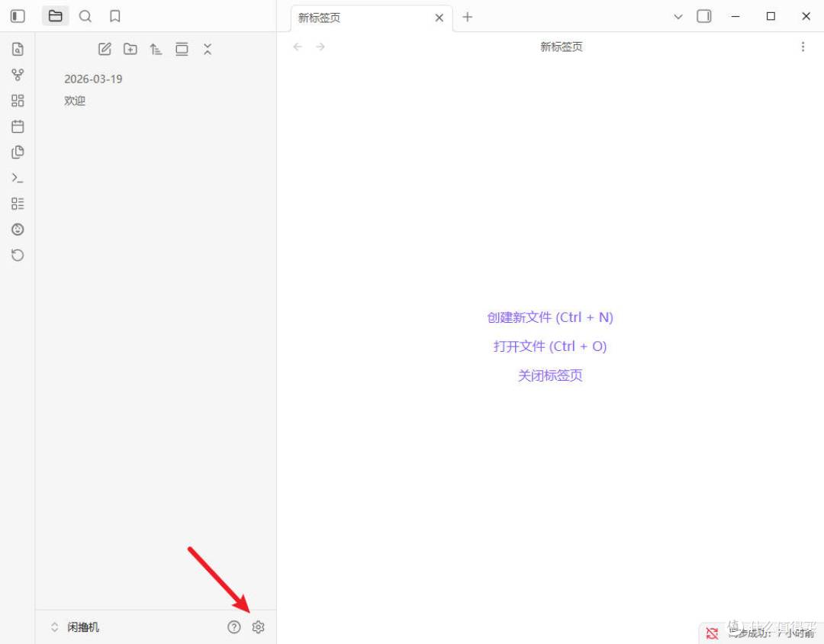Open more options three-dot menu
824x644 pixels.
click(x=803, y=47)
